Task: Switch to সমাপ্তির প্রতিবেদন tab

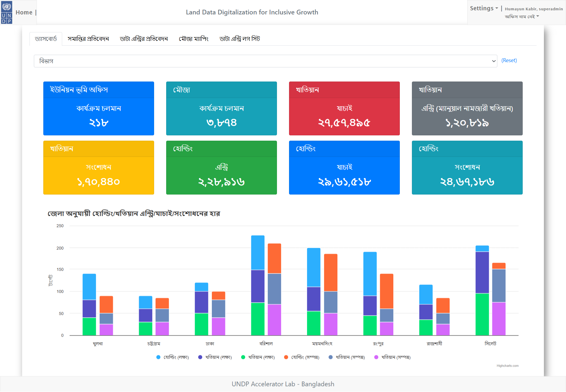Action: (x=88, y=39)
